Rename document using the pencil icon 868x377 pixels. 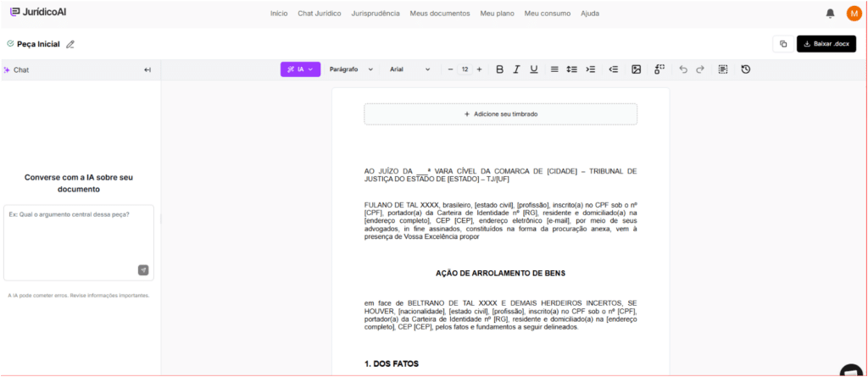(x=70, y=44)
